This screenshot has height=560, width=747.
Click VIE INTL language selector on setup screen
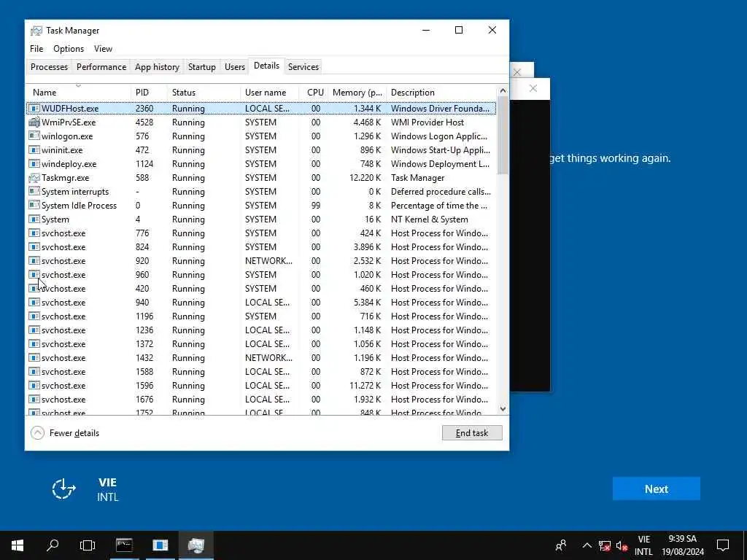click(108, 489)
